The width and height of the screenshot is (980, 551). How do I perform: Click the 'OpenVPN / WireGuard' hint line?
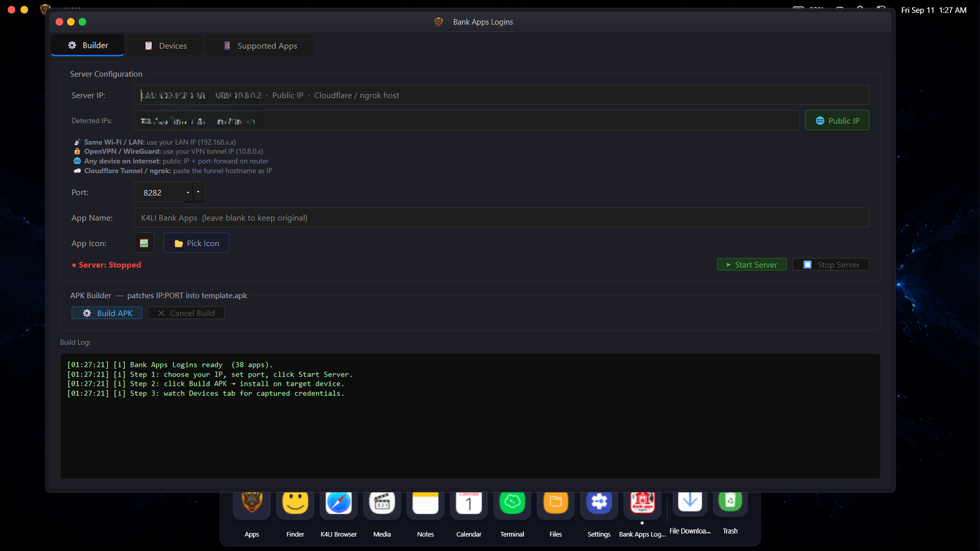168,151
